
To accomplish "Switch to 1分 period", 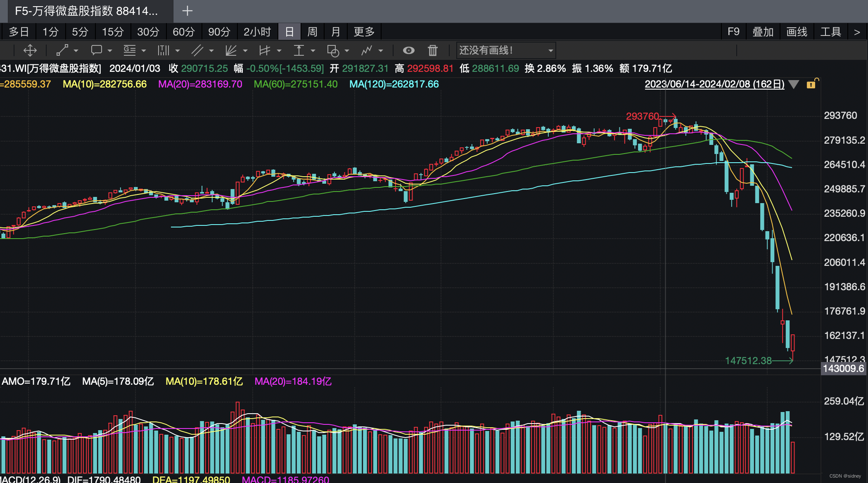I will pos(51,32).
